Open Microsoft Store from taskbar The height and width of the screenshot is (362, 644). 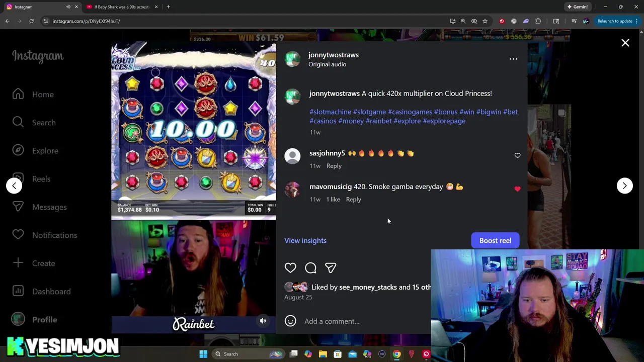point(338,354)
